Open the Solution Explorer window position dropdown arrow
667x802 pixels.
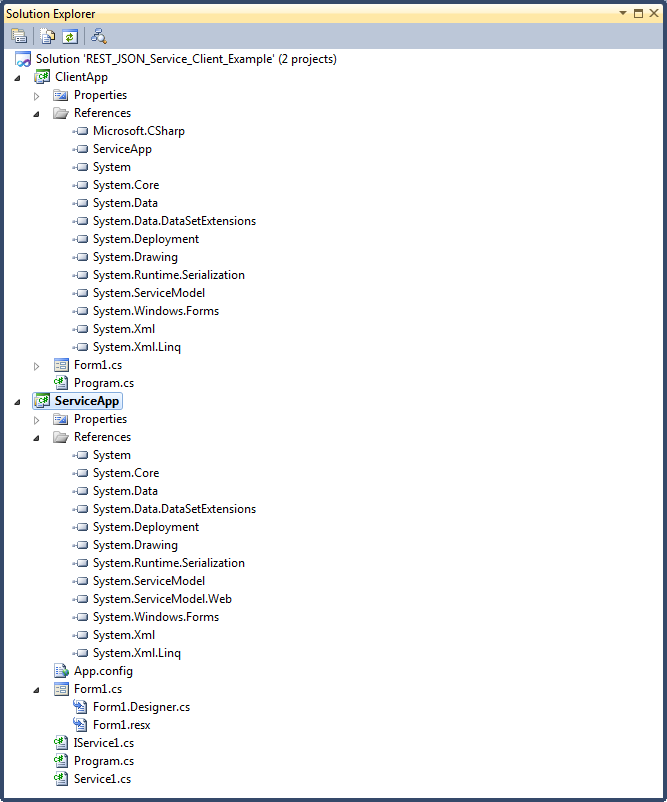point(622,13)
